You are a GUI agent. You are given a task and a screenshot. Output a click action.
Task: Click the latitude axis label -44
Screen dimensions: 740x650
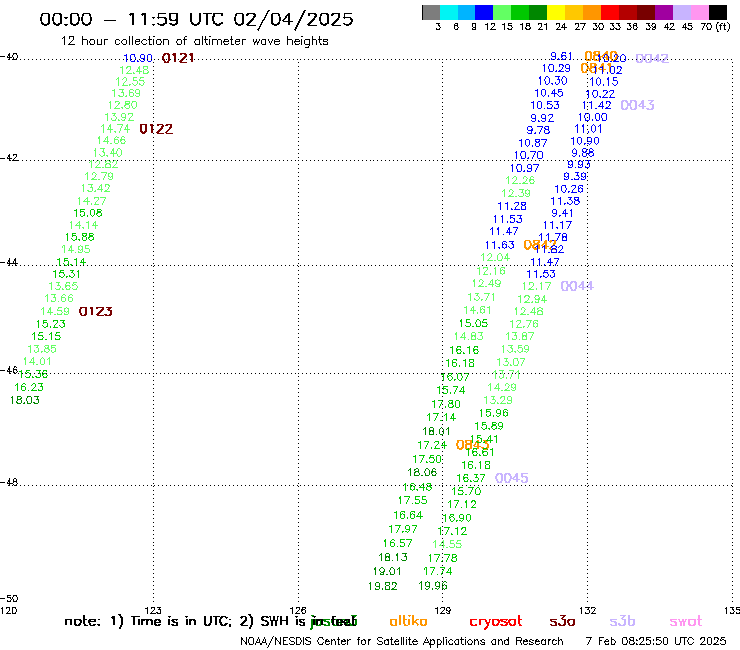click(x=9, y=262)
